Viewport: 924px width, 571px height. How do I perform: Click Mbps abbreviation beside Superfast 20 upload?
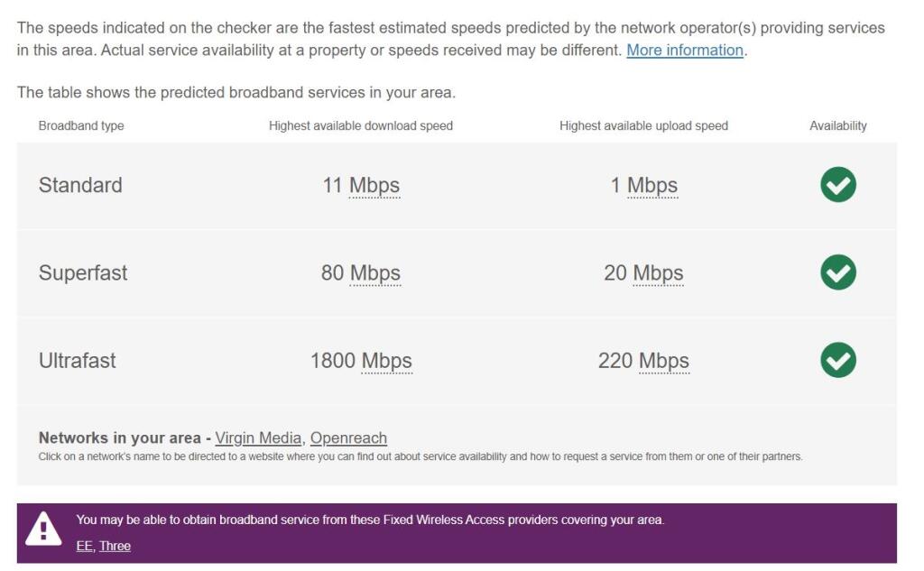coord(658,273)
